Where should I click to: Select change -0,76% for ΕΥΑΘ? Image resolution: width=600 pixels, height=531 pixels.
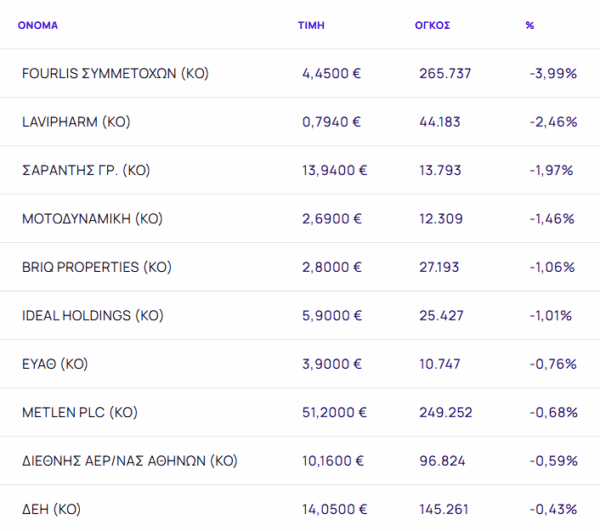[x=553, y=364]
